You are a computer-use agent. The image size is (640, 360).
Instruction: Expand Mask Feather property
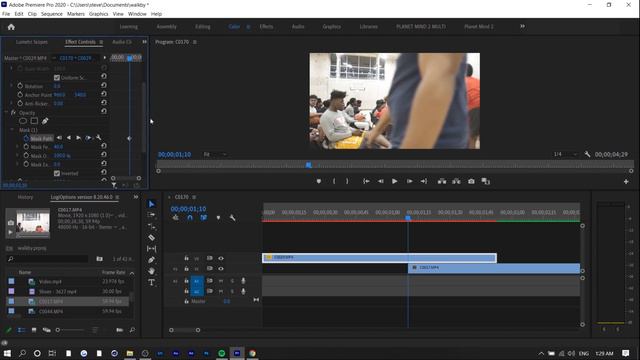(18, 147)
